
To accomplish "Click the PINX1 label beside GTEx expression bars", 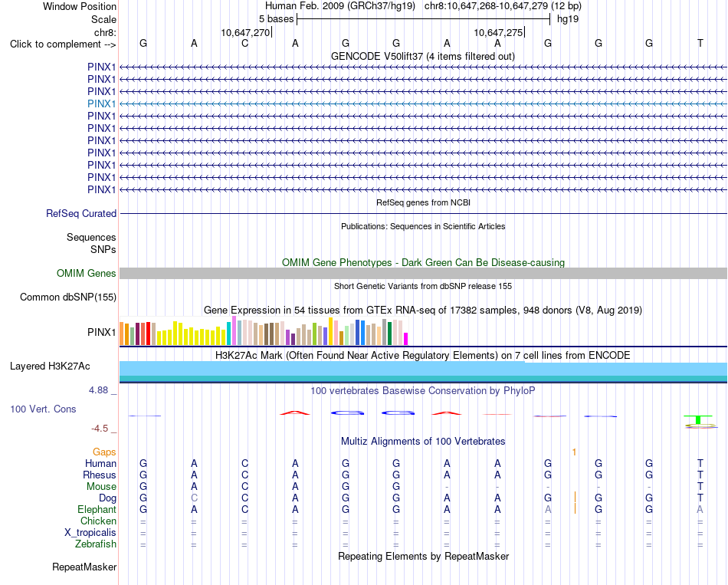I will 101,332.
